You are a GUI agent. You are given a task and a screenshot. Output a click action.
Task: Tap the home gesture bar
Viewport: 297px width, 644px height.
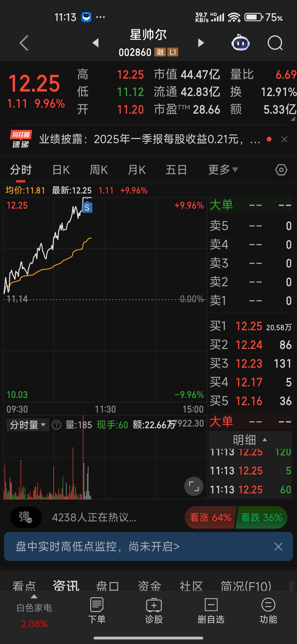tap(148, 638)
